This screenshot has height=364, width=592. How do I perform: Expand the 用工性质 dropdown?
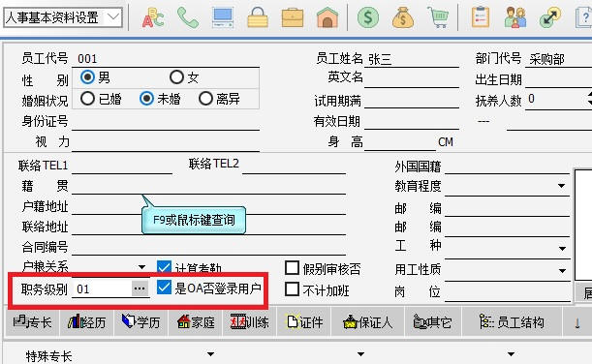[562, 271]
